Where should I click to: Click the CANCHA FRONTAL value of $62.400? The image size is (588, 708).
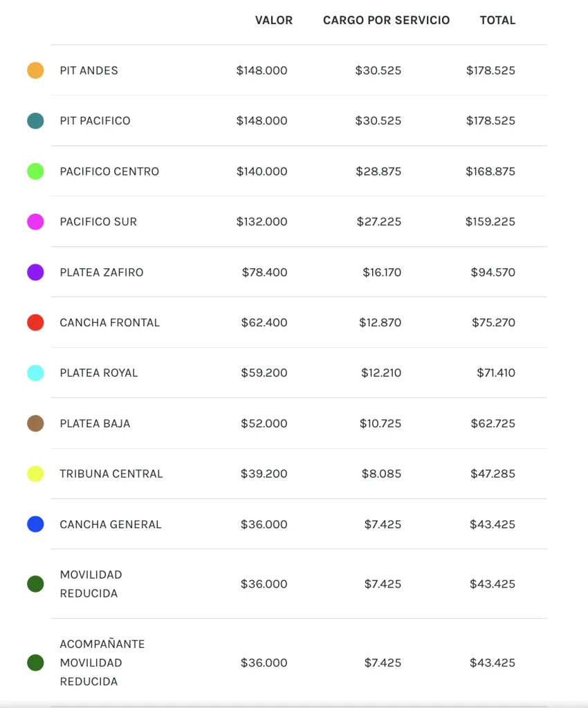click(x=264, y=322)
